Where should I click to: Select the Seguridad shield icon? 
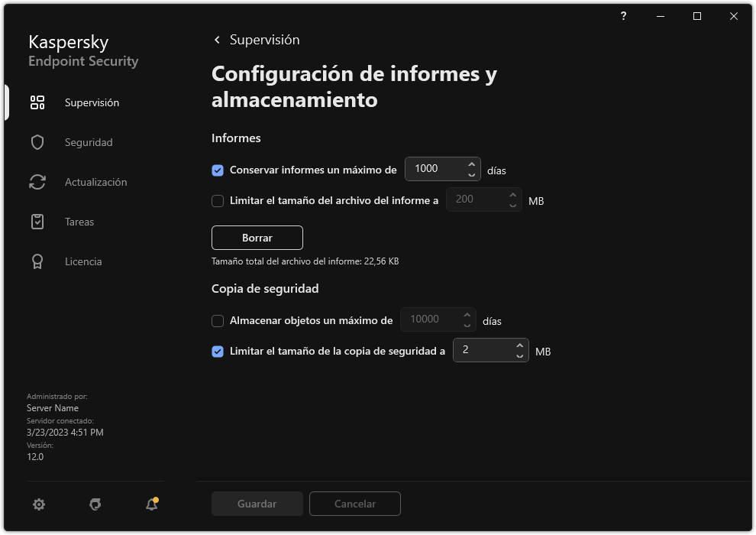[37, 141]
